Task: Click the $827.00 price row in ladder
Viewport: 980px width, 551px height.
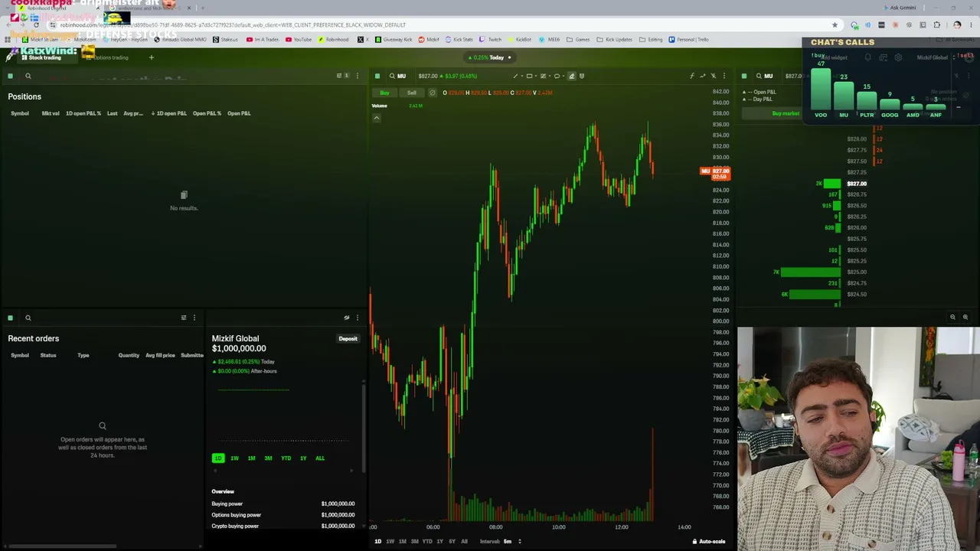Action: (857, 184)
